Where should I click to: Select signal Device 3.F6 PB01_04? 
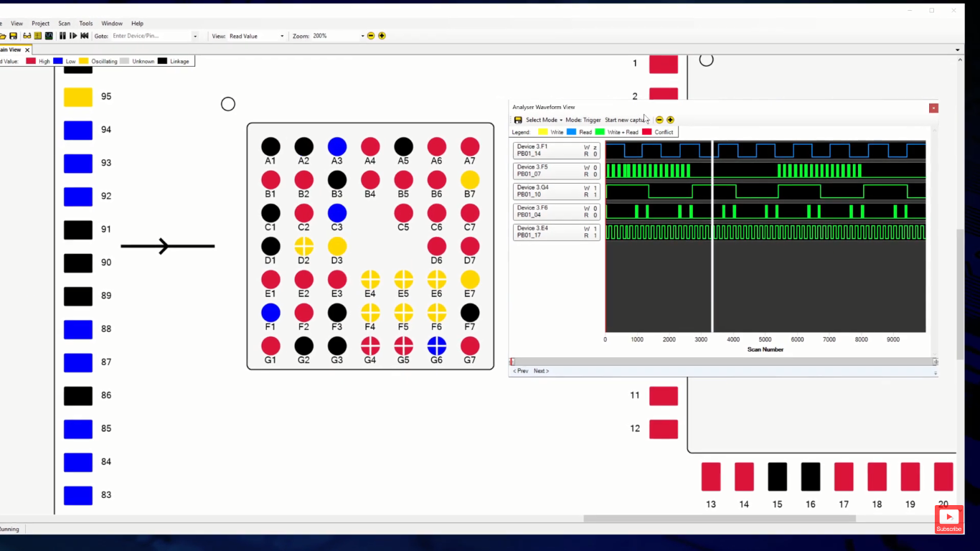[x=557, y=212]
